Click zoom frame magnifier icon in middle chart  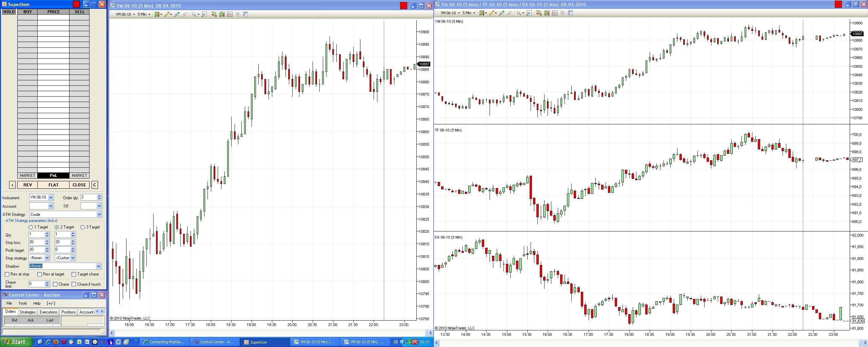click(204, 14)
